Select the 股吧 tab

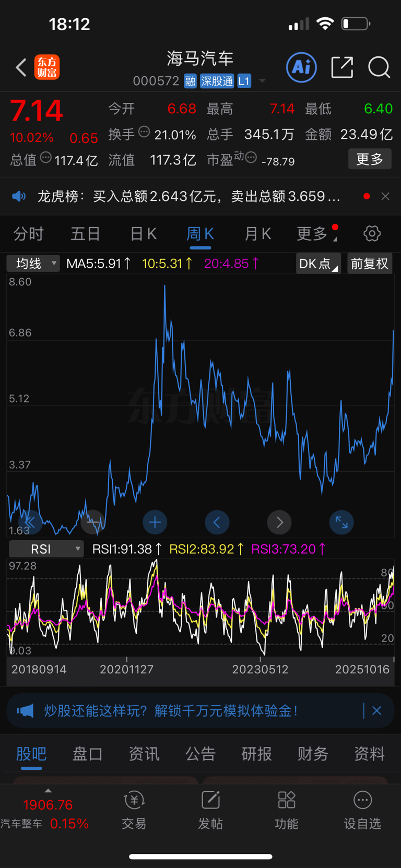pyautogui.click(x=31, y=754)
